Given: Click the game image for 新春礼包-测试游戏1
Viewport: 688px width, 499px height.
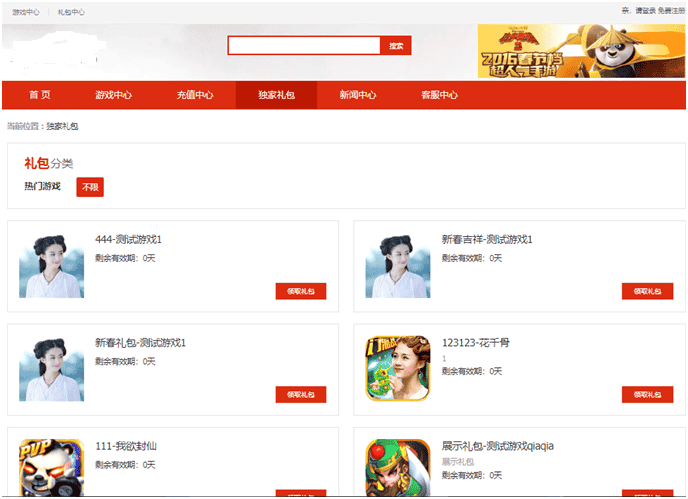Looking at the screenshot, I should [x=51, y=369].
